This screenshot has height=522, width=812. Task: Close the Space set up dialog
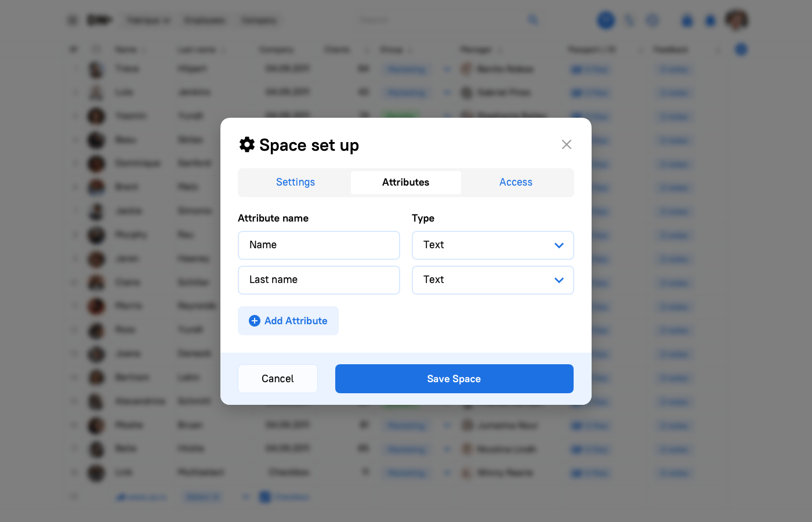tap(567, 144)
